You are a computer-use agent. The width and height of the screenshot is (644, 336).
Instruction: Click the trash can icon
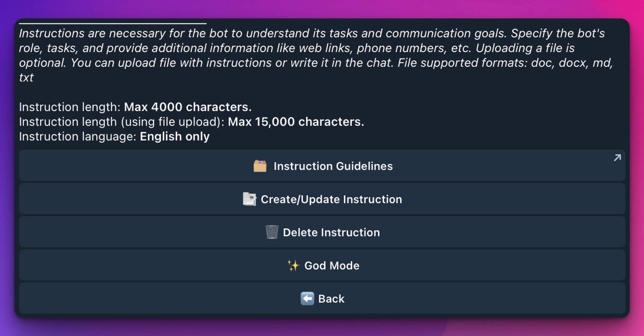272,232
